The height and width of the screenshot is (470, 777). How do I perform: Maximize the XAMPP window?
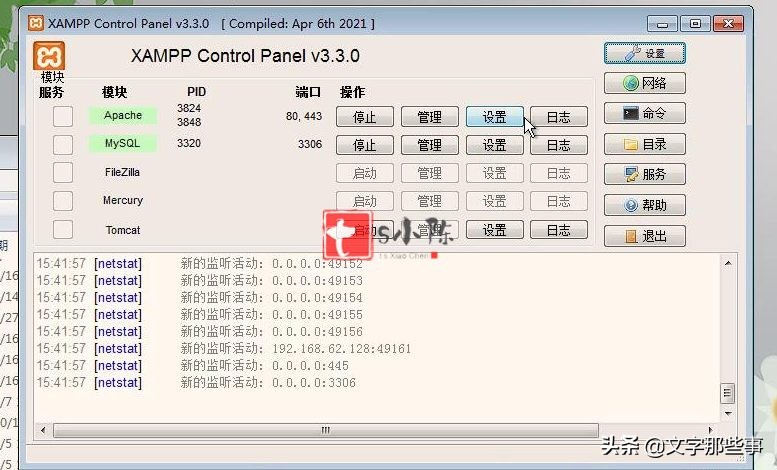coord(695,23)
